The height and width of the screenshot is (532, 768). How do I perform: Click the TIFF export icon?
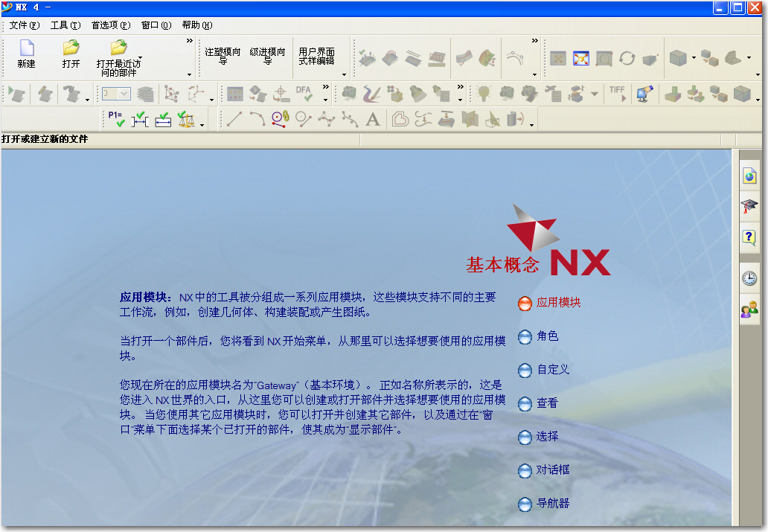click(618, 94)
